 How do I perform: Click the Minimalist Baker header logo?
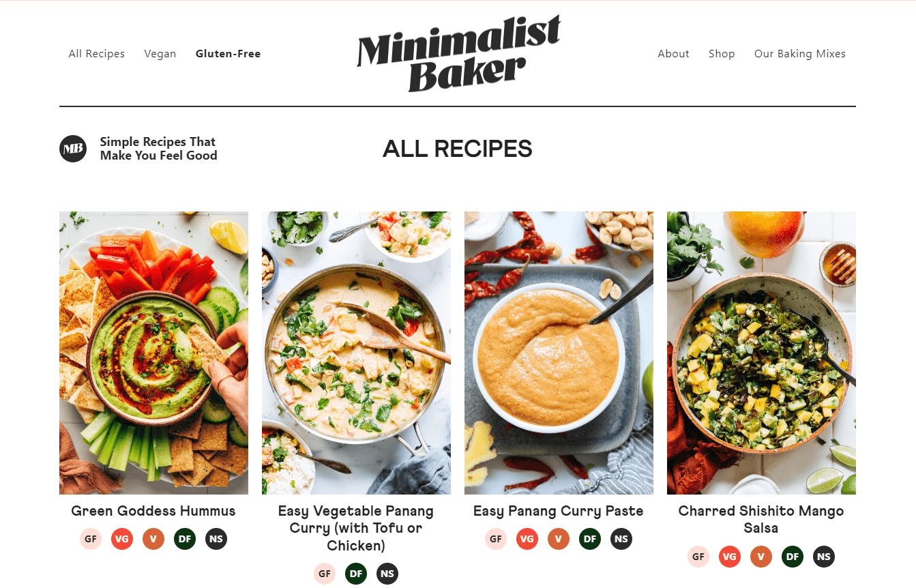[458, 53]
